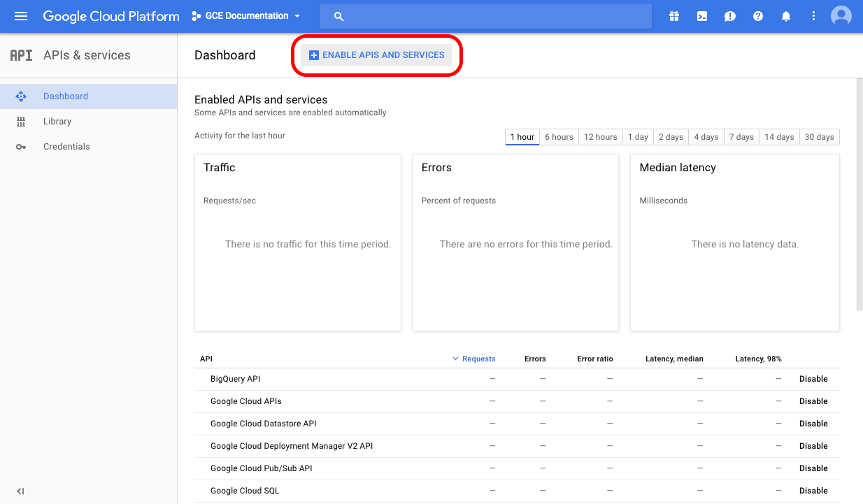Disable Google Cloud Pub/Sub API

click(x=813, y=468)
